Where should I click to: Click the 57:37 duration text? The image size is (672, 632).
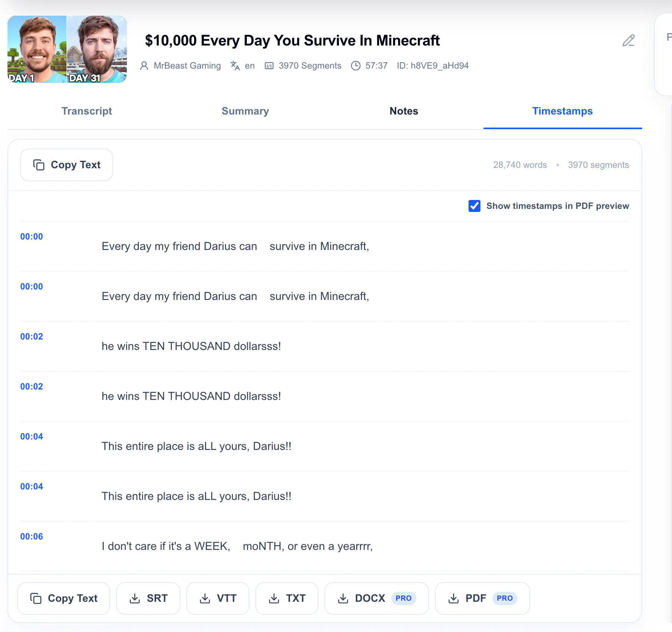point(376,66)
